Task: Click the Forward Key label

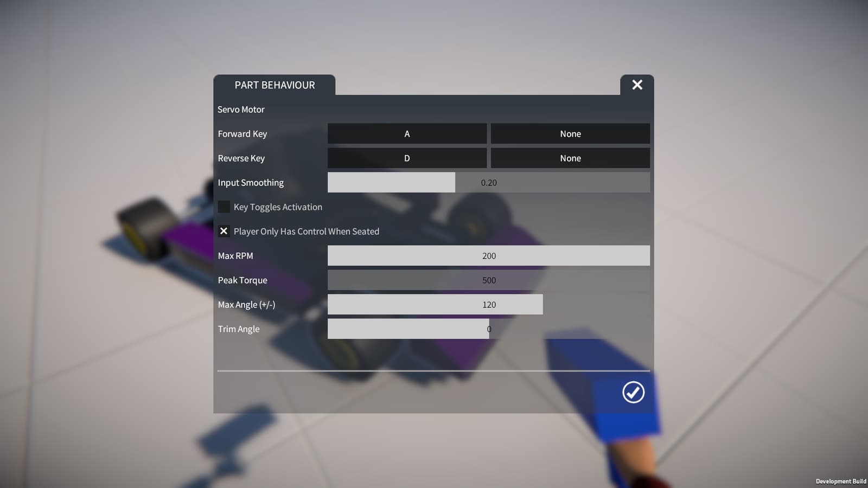Action: click(242, 134)
